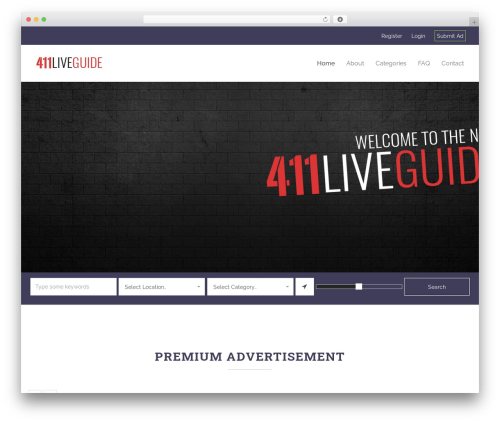The height and width of the screenshot is (423, 500).
Task: Open a new browser tab with the plus icon
Action: pos(474,22)
